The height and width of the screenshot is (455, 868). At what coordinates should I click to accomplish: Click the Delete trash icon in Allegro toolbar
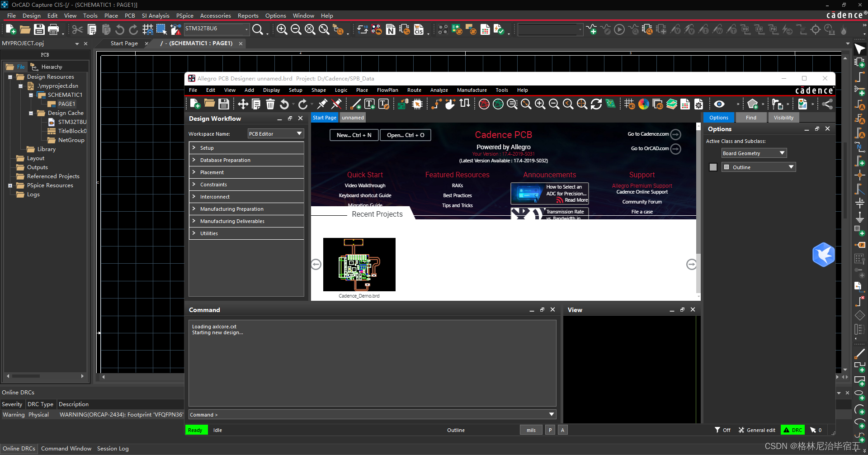point(270,104)
